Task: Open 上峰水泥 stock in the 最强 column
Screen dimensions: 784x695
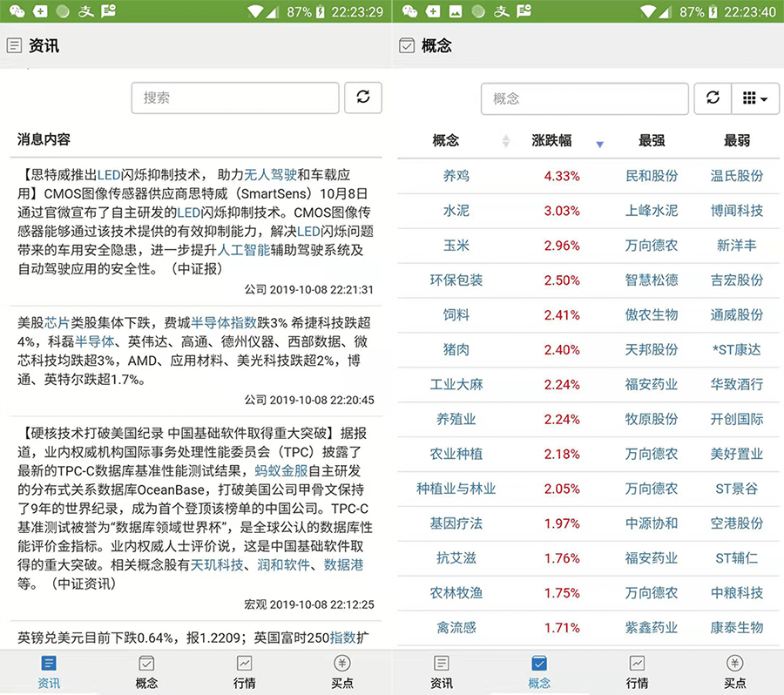Action: coord(651,211)
